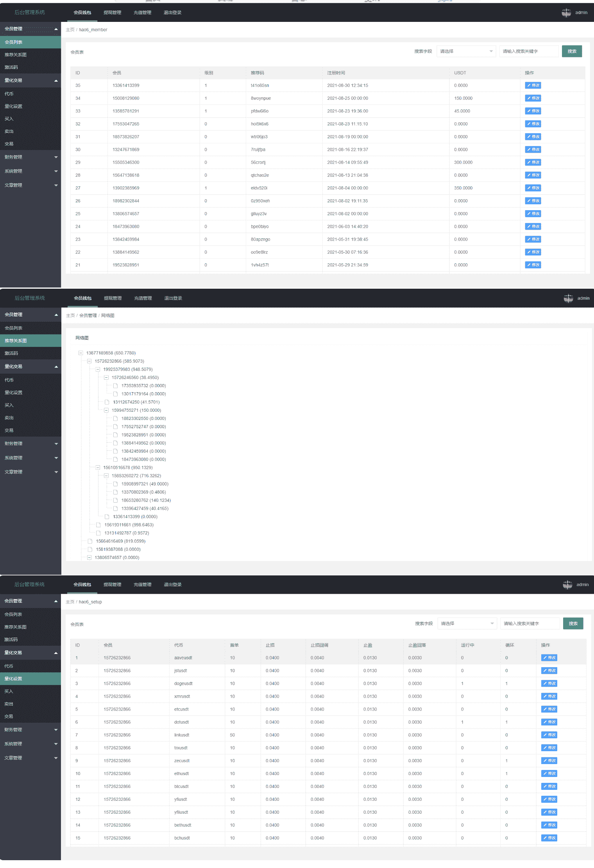The image size is (594, 868).
Task: Collapse node 15726246560 in network tree
Action: (106, 377)
